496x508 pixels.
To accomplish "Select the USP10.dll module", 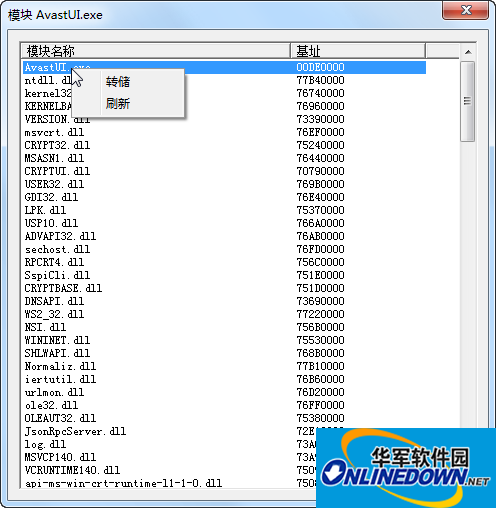I will (51, 223).
